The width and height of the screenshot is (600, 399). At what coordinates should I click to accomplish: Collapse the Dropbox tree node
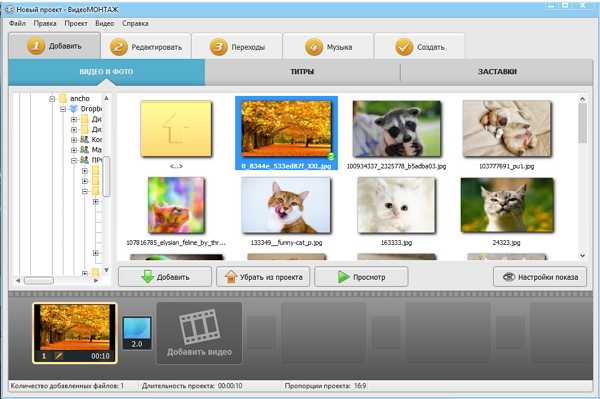(x=63, y=109)
